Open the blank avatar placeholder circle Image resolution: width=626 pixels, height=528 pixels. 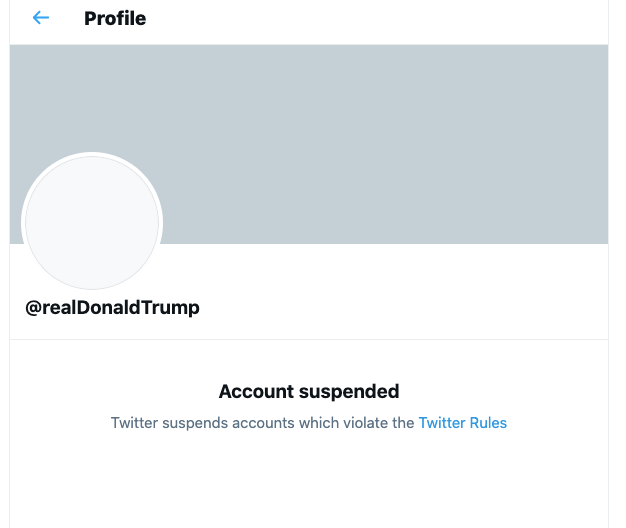tap(92, 222)
